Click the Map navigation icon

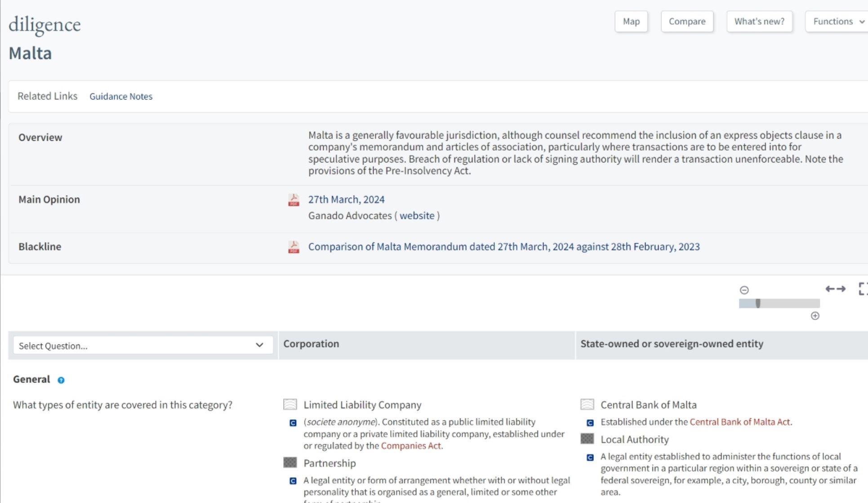coord(632,22)
